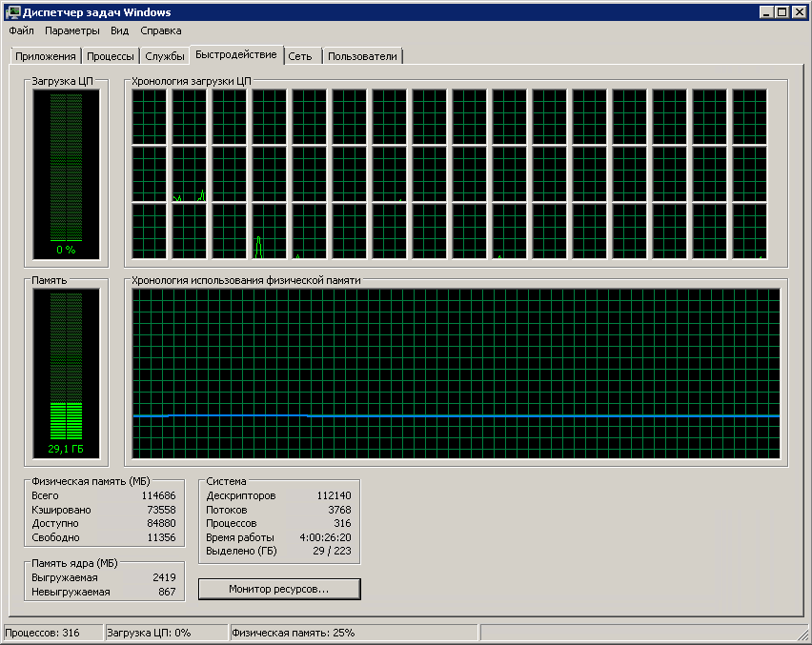
Task: Click the Кэшировано value 73558
Action: [161, 510]
